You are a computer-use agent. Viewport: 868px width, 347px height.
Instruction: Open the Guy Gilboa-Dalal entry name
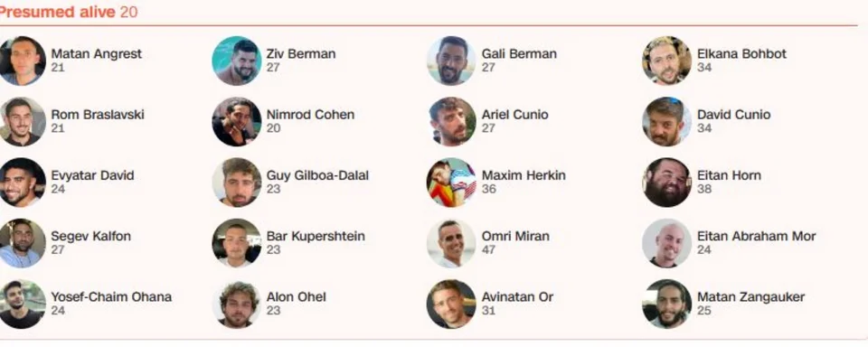tap(317, 175)
